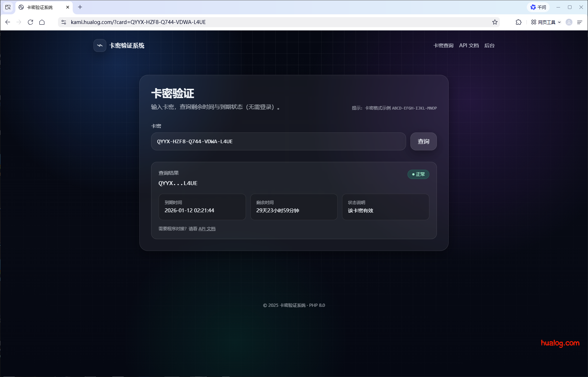Click the browser reload icon
Image resolution: width=588 pixels, height=377 pixels.
(30, 22)
